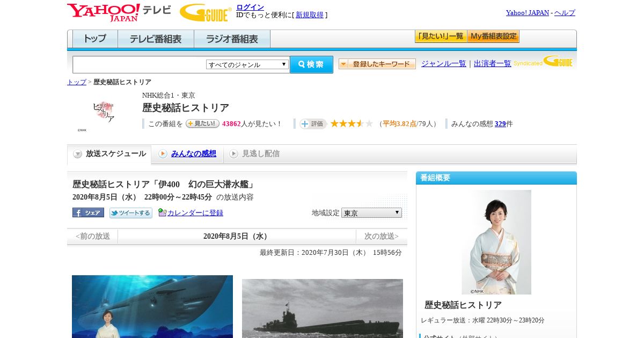This screenshot has height=338, width=644.
Task: Expand the 登録したキーワード dropdown
Action: point(377,64)
